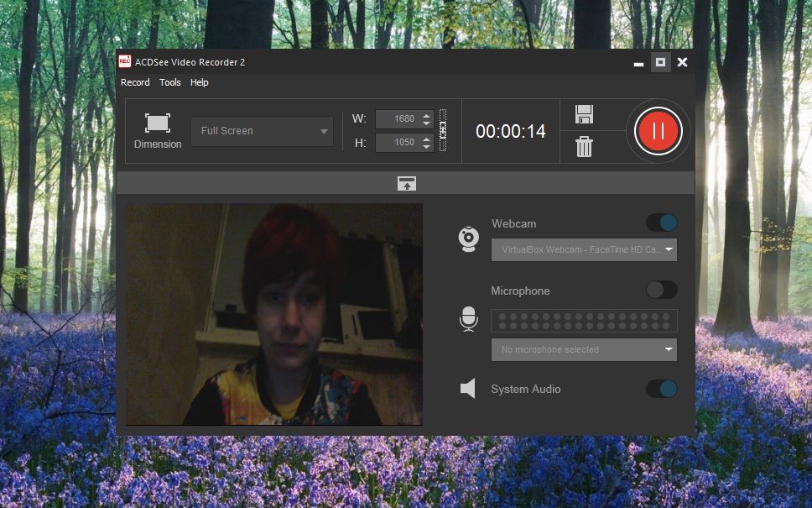Open the Full Screen dimension dropdown
Viewport: 812px width, 508px height.
(x=262, y=131)
